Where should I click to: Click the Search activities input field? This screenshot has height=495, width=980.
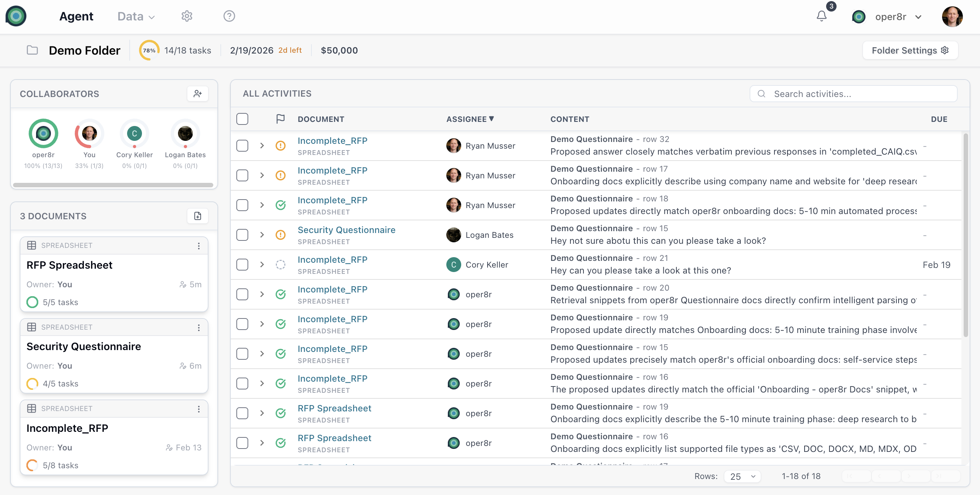[852, 94]
